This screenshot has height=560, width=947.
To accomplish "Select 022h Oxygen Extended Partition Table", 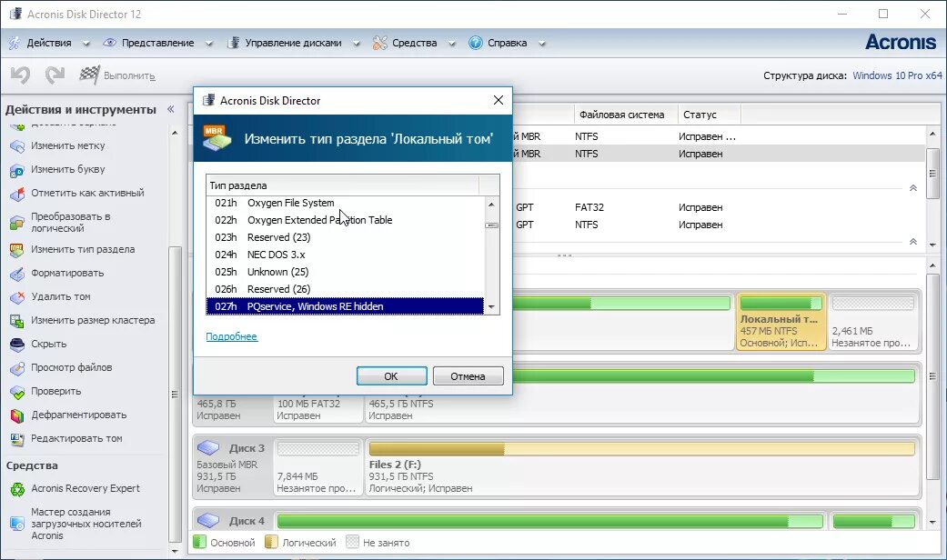I will 345,220.
